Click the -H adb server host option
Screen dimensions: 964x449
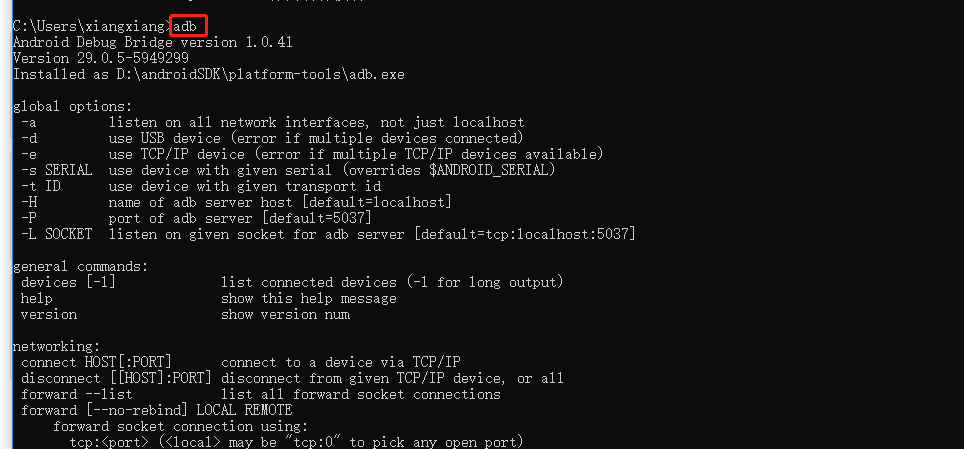[236, 202]
